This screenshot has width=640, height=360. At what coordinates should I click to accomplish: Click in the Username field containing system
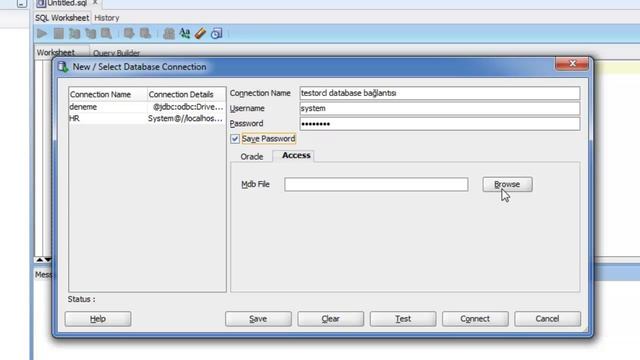[x=440, y=109]
